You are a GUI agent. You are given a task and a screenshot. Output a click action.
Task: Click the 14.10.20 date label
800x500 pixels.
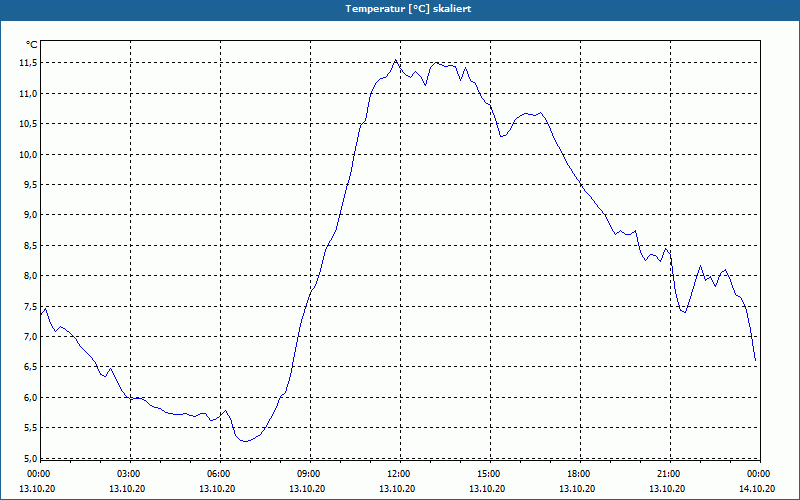point(757,488)
